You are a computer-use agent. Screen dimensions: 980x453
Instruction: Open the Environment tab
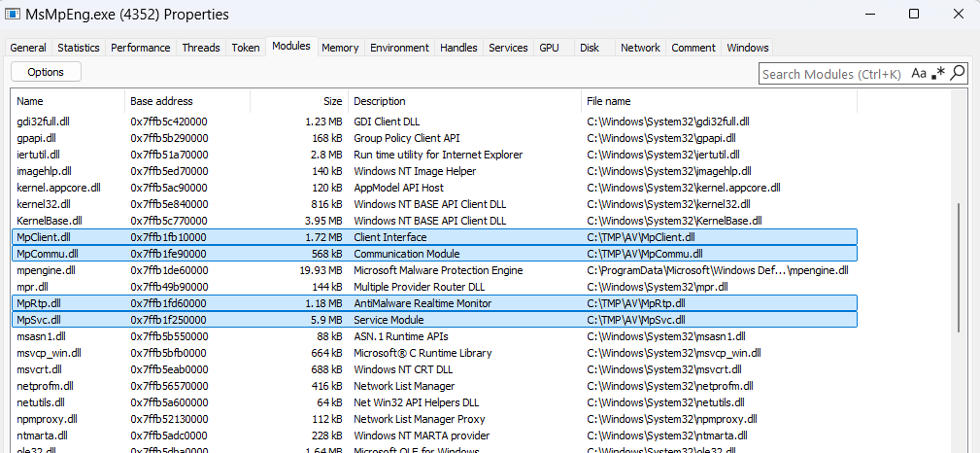(x=399, y=48)
